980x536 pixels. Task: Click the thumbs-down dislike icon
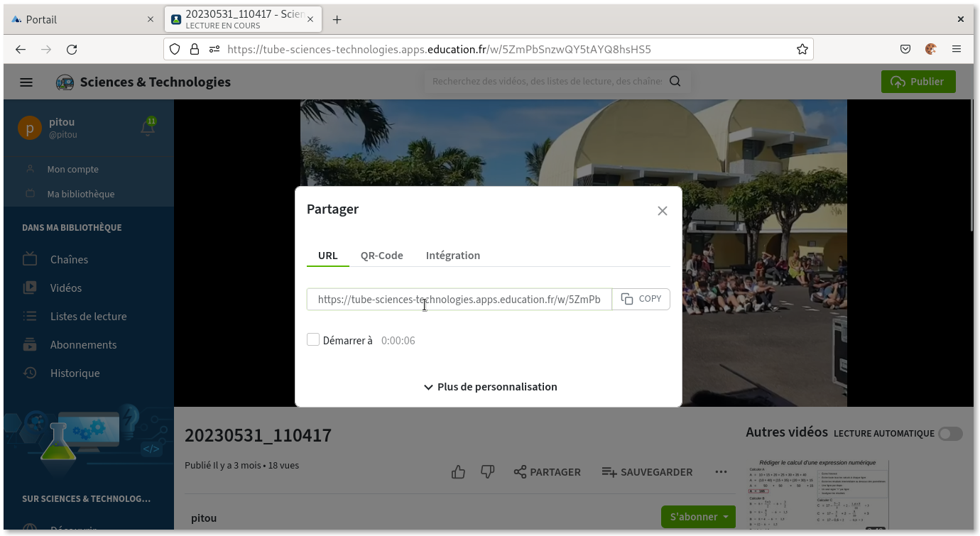pyautogui.click(x=487, y=472)
